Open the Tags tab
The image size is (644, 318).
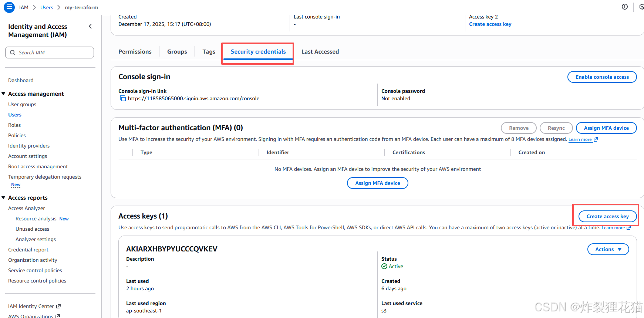click(x=209, y=51)
